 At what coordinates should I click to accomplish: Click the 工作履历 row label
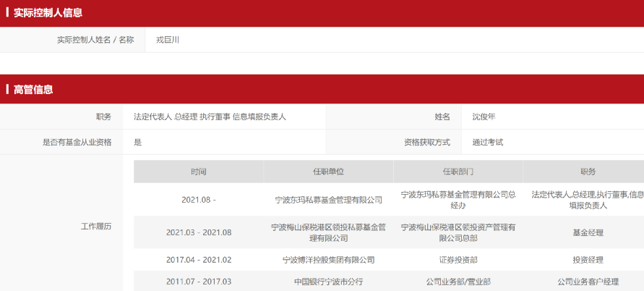96,227
